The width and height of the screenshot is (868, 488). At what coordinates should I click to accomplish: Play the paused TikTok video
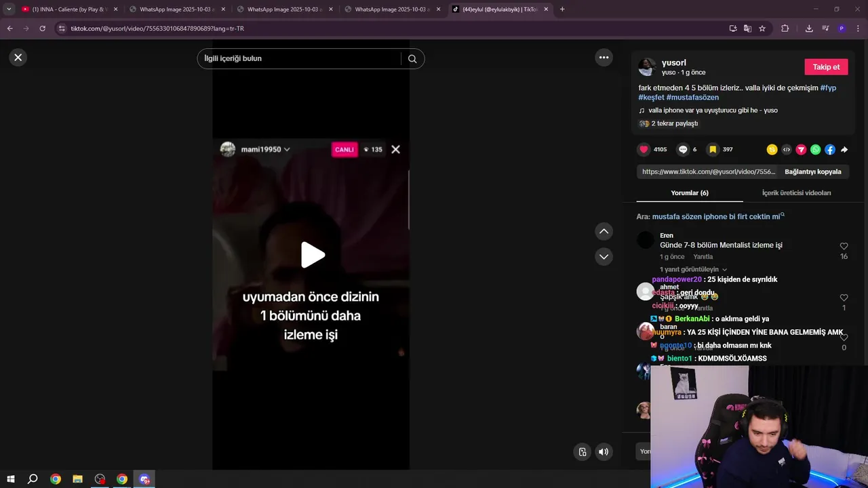pyautogui.click(x=312, y=255)
